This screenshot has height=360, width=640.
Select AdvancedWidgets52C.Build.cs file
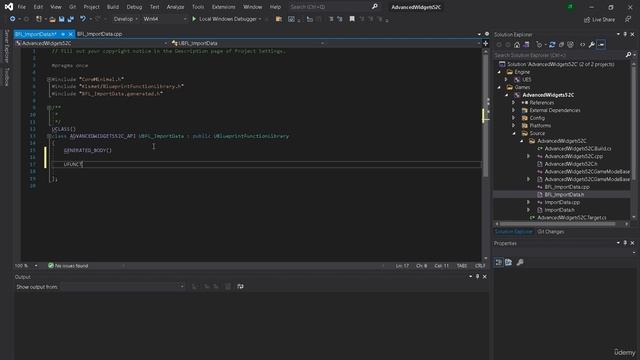pos(578,149)
